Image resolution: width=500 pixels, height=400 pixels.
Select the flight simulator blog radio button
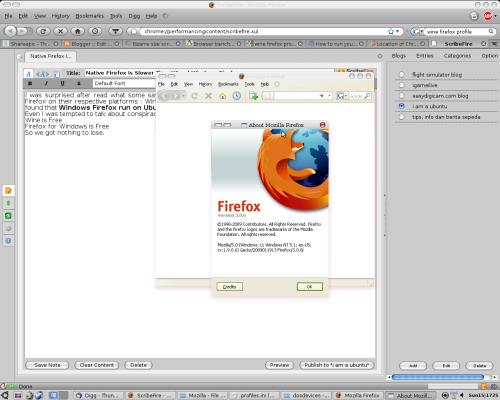pyautogui.click(x=402, y=74)
